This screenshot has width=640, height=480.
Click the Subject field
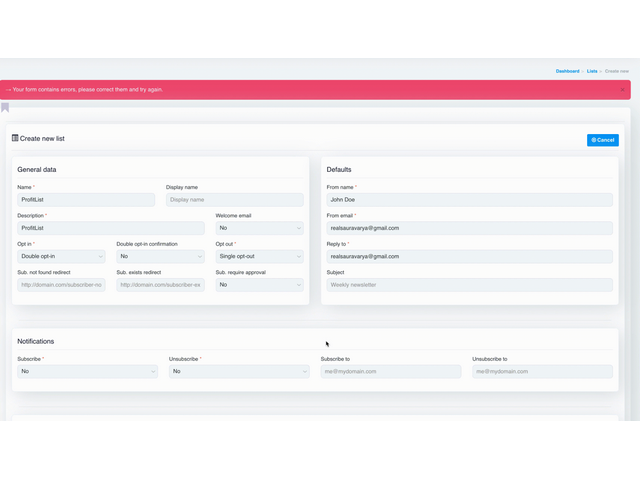click(x=469, y=285)
